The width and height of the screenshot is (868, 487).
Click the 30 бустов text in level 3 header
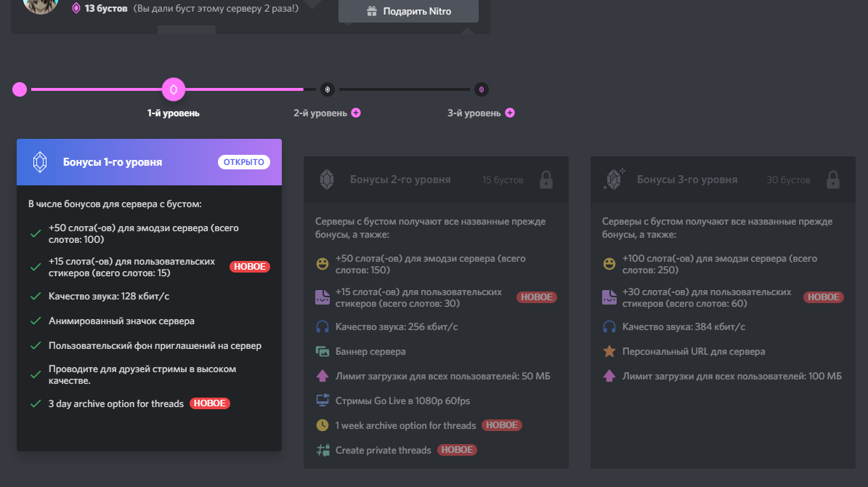coord(788,180)
